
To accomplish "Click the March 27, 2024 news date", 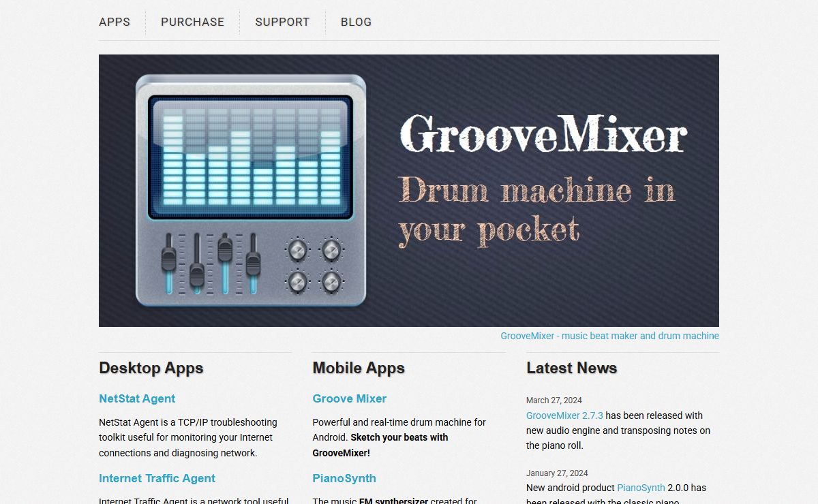I will [x=554, y=400].
